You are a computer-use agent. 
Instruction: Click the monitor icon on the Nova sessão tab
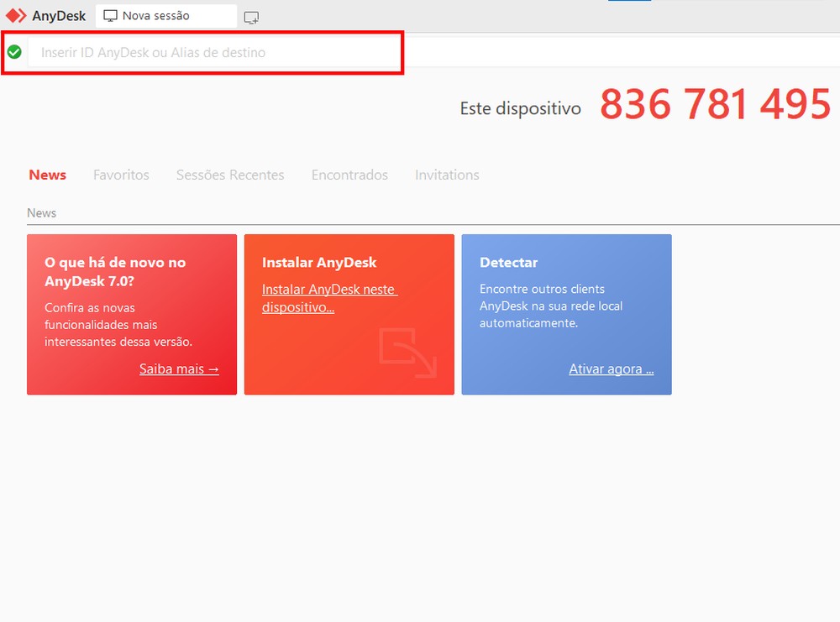[x=110, y=15]
